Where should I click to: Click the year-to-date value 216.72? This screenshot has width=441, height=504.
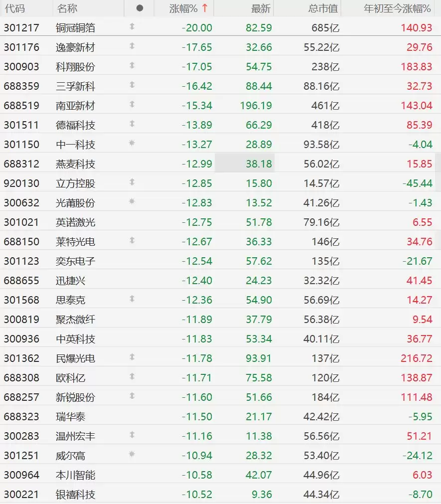coord(417,358)
